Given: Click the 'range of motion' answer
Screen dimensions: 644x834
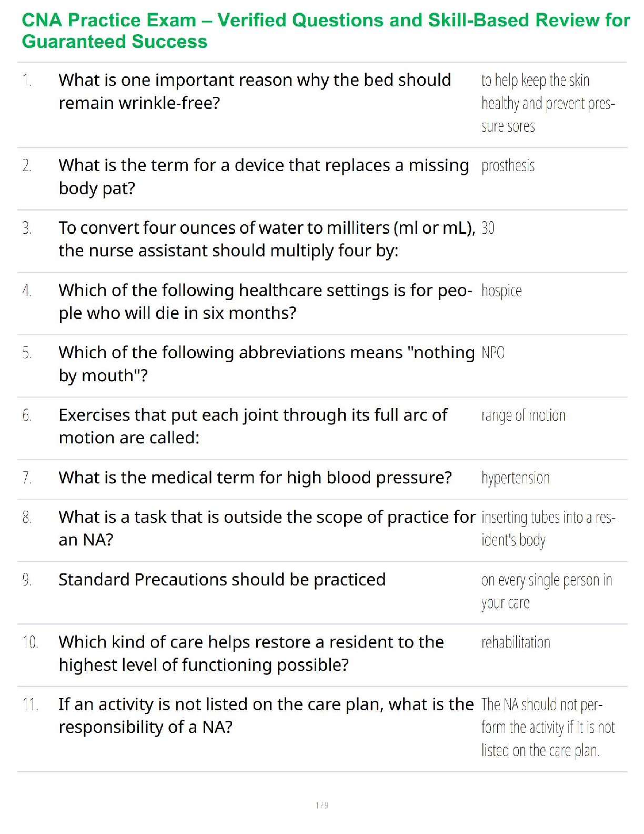Looking at the screenshot, I should coord(524,415).
